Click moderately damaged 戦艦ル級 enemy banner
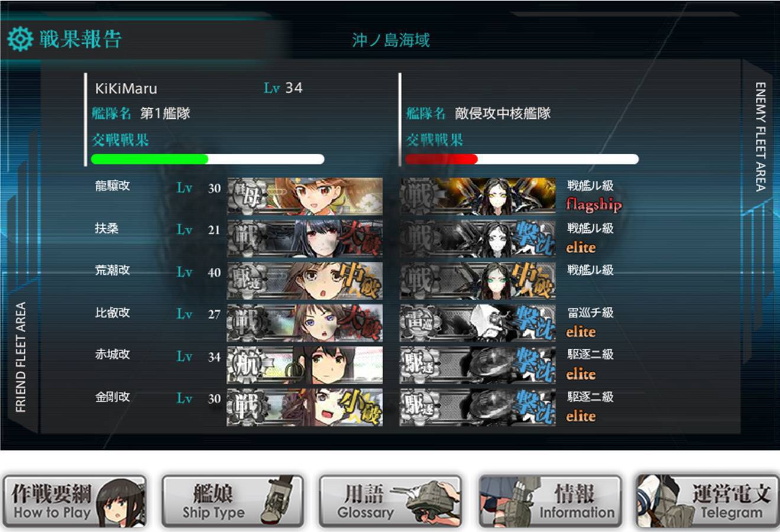 coord(478,281)
